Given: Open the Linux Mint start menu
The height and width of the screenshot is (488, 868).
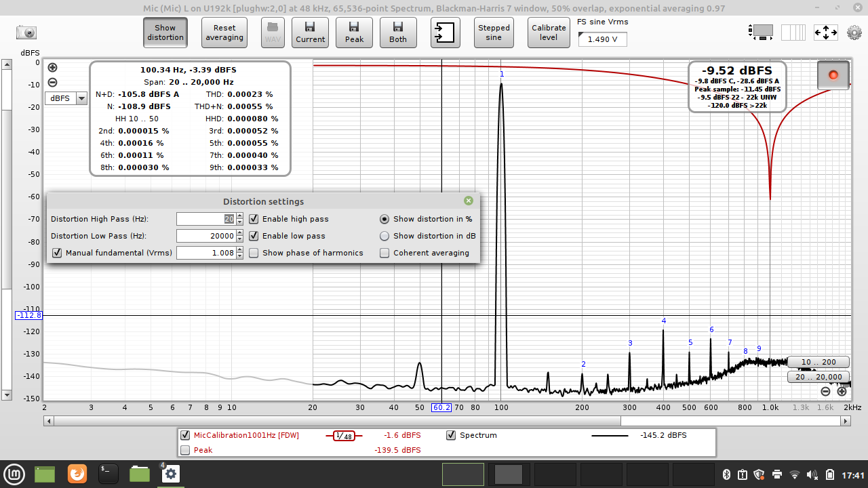Looking at the screenshot, I should coord(14,473).
